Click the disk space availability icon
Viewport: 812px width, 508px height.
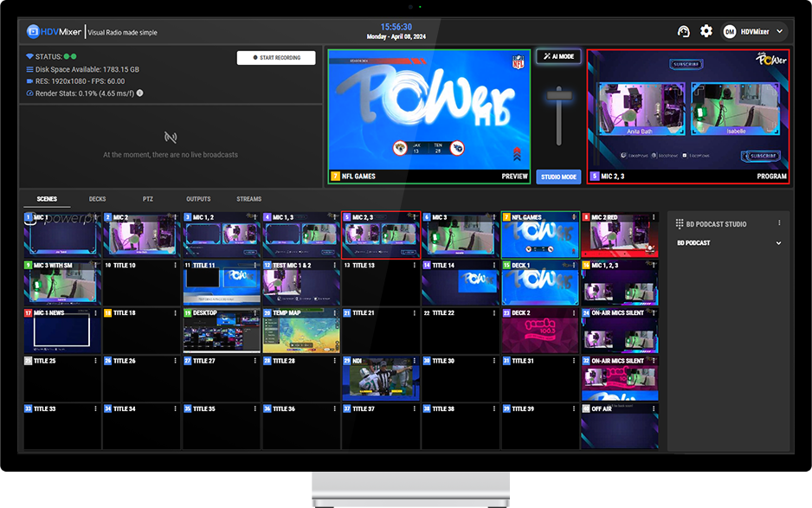tap(29, 70)
